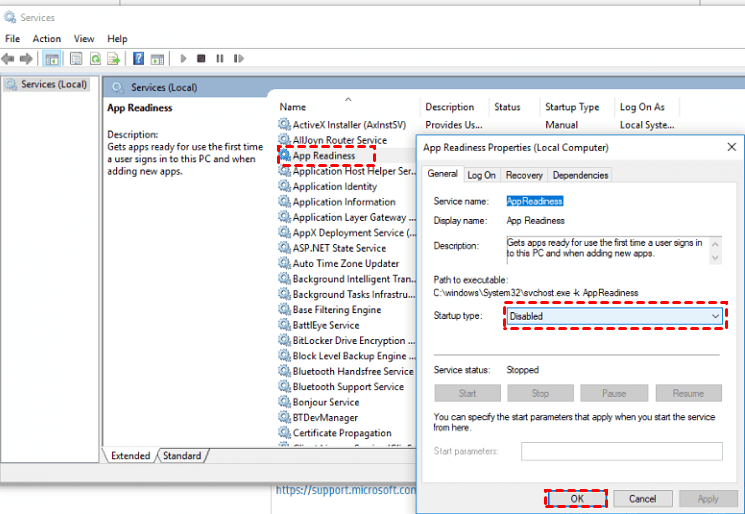This screenshot has width=745, height=514.
Task: Click the gear icon beside BTDevManager
Action: 284,418
